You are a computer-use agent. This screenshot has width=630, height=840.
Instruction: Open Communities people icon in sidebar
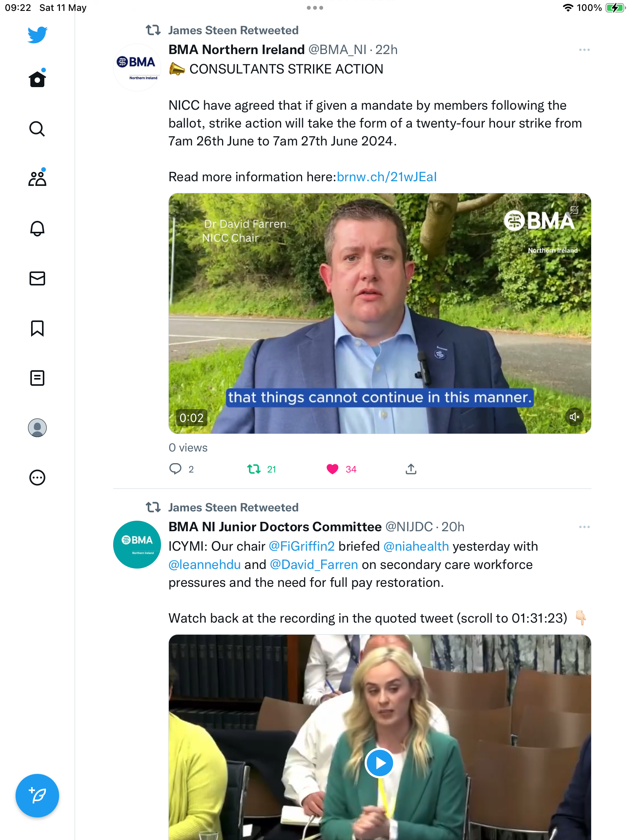tap(37, 178)
